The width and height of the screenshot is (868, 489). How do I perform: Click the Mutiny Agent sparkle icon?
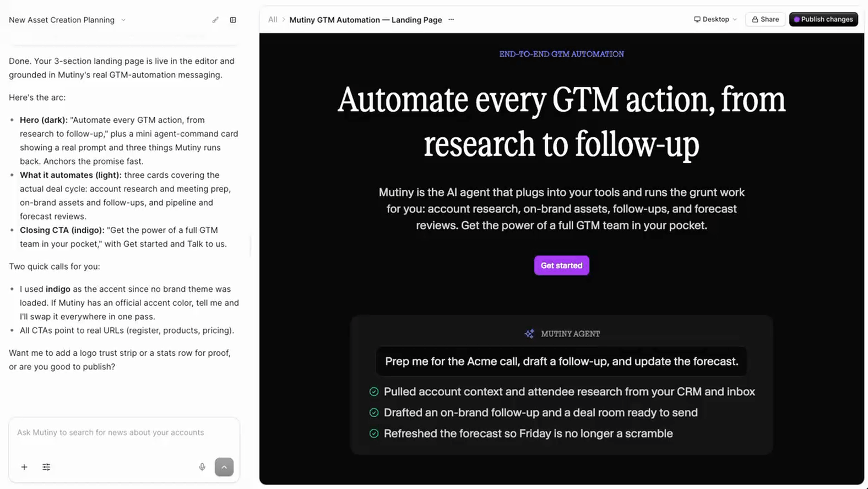[529, 334]
